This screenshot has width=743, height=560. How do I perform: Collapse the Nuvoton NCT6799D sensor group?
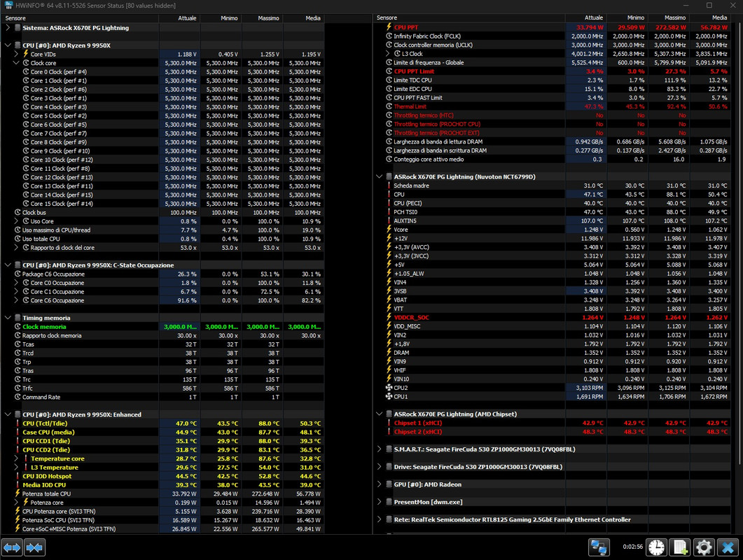(x=379, y=176)
